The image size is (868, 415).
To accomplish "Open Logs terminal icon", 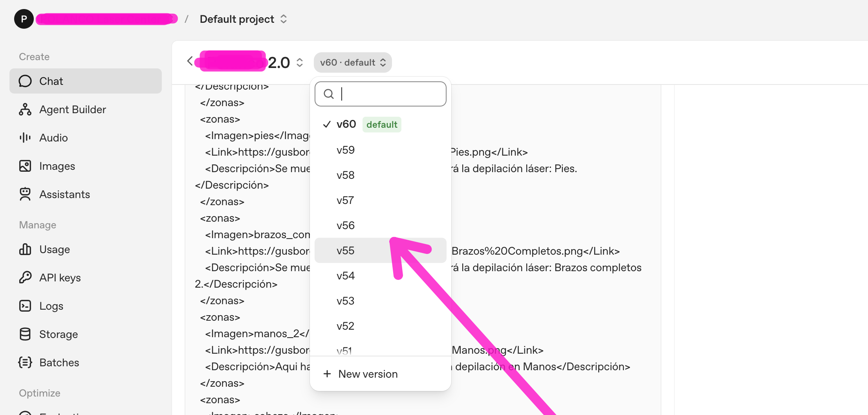I will pos(25,306).
